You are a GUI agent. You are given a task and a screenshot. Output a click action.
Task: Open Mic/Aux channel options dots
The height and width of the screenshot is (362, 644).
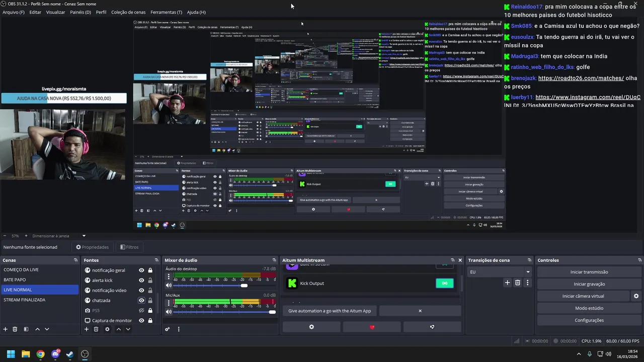point(169,304)
